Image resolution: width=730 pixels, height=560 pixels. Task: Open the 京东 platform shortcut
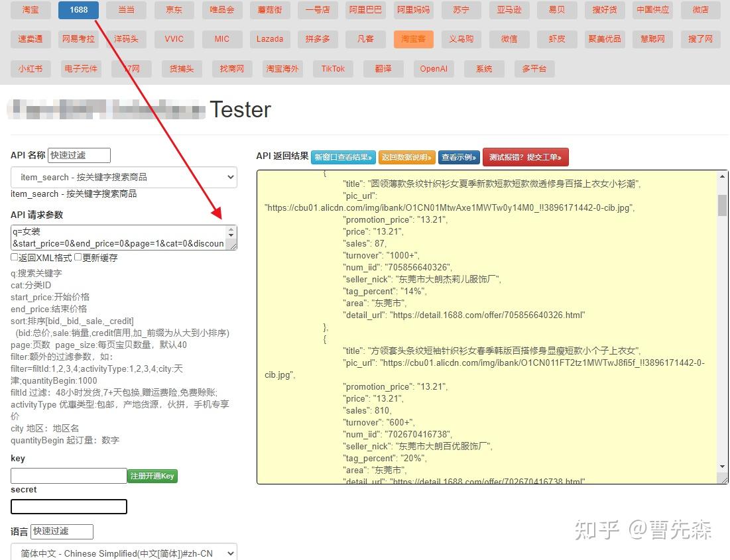coord(174,10)
